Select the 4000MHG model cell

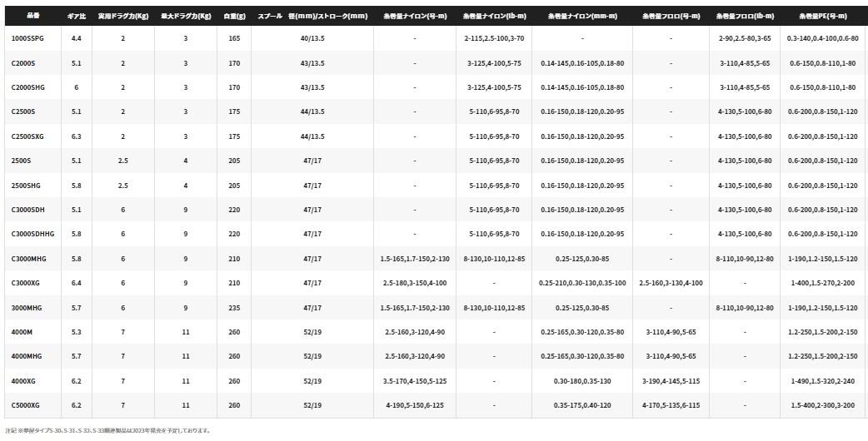tap(26, 356)
